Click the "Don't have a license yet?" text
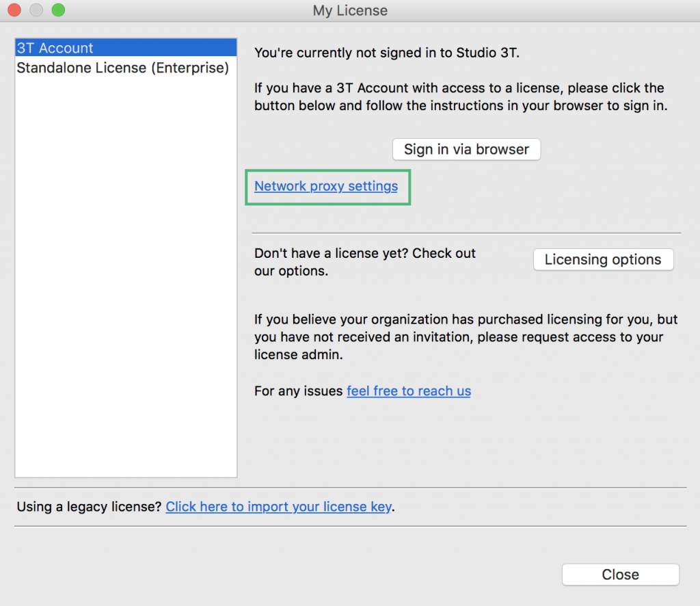 click(365, 262)
